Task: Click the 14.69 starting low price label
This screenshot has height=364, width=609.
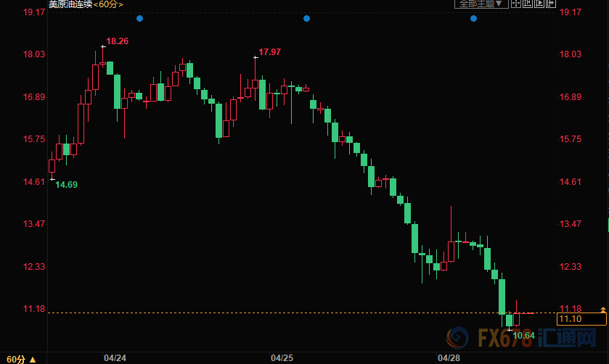Action: click(66, 185)
